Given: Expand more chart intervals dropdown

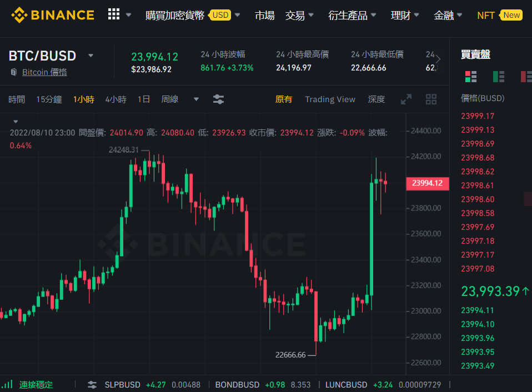Looking at the screenshot, I should click(196, 99).
